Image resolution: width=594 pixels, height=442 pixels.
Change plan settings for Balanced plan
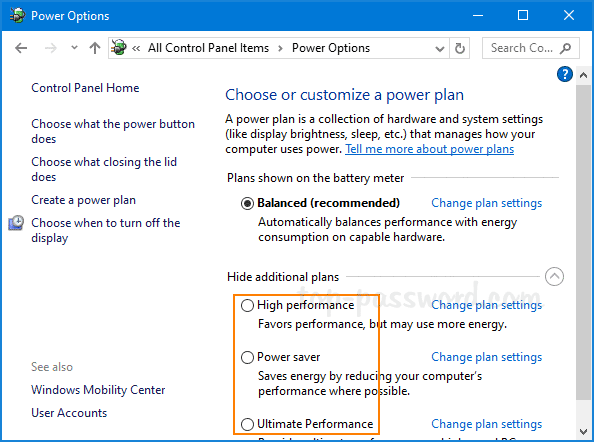pyautogui.click(x=486, y=203)
